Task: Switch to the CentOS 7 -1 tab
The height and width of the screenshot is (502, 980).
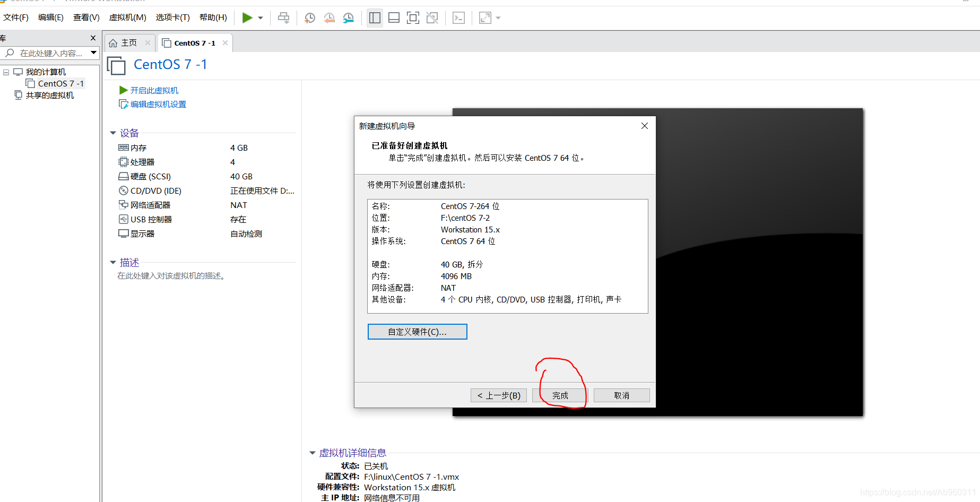Action: [x=194, y=43]
